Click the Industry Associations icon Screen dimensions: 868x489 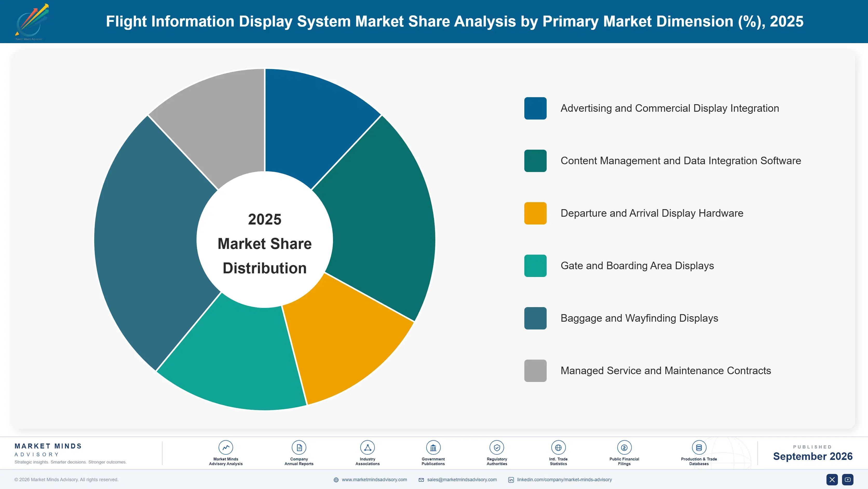367,447
